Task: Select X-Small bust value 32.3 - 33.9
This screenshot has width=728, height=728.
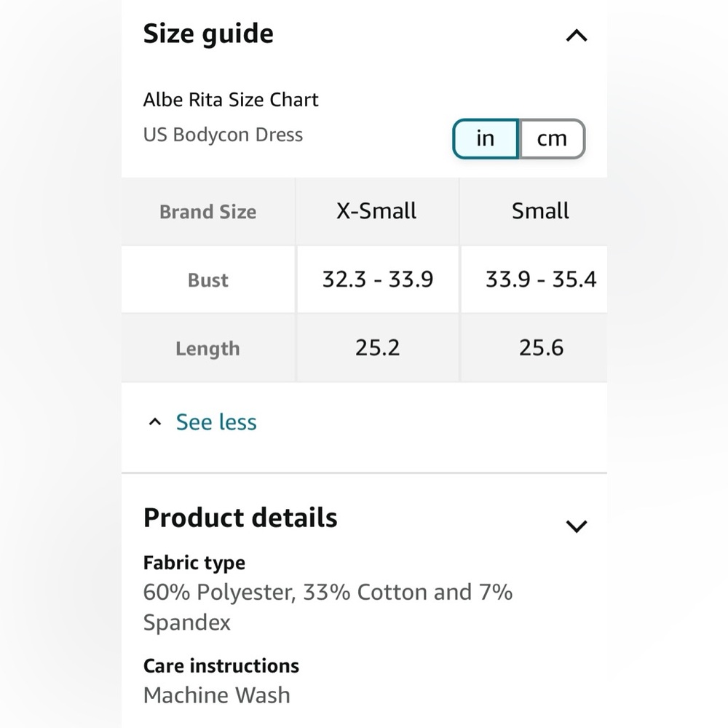Action: coord(377,280)
